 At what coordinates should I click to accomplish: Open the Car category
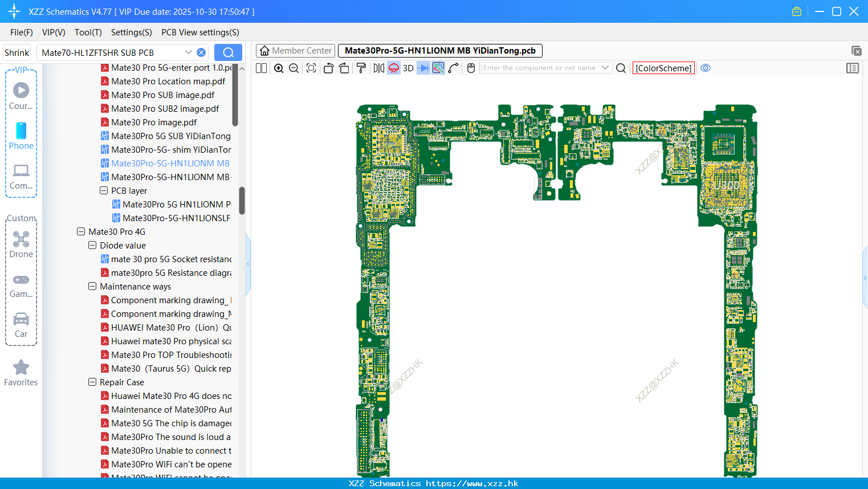(21, 325)
